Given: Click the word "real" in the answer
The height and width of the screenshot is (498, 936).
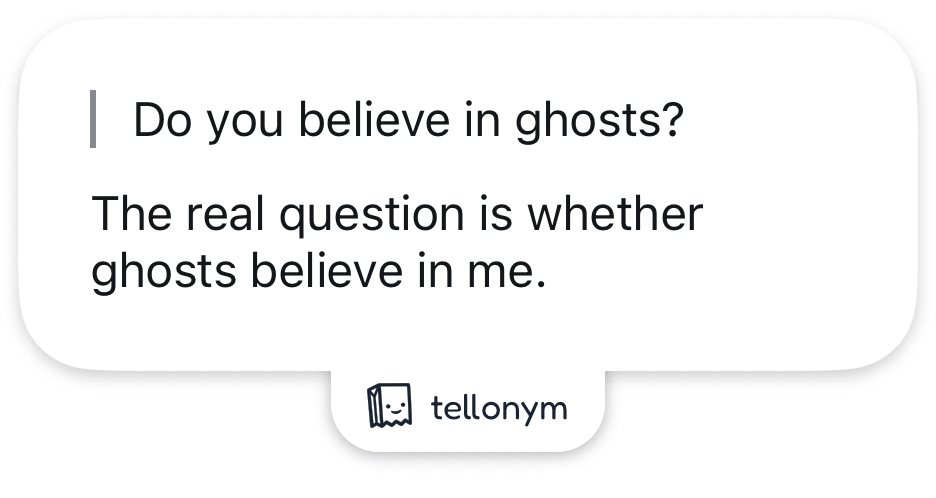Looking at the screenshot, I should click(221, 215).
